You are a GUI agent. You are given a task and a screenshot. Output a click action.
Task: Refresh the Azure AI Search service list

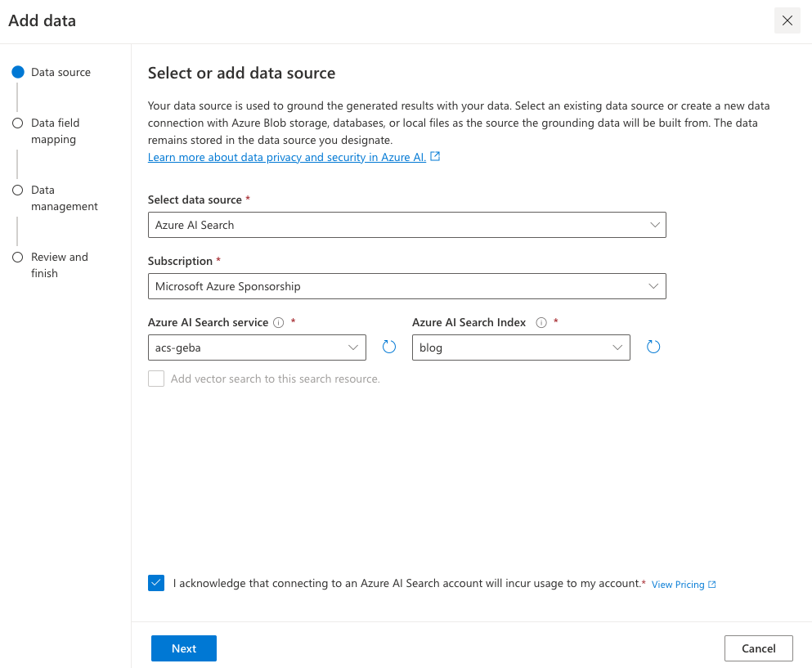389,347
